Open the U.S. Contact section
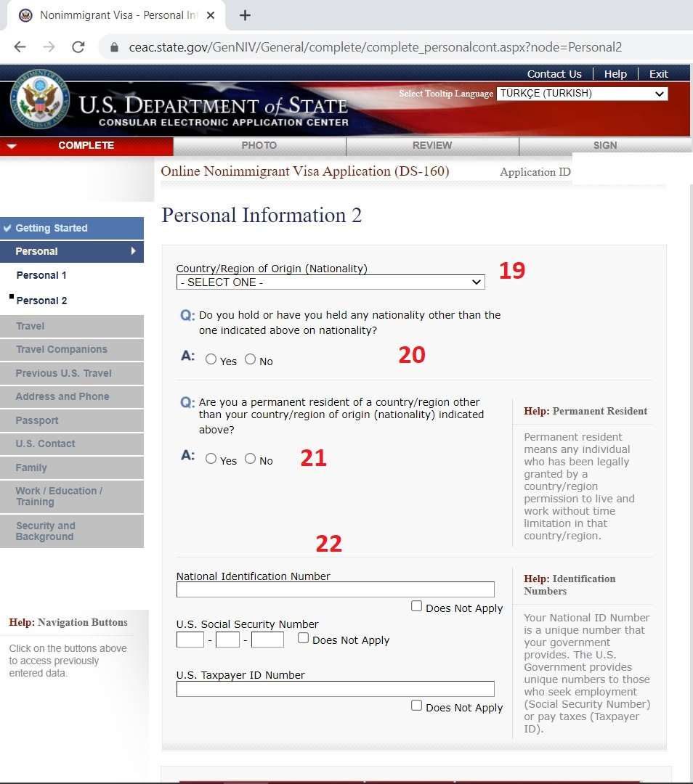The width and height of the screenshot is (693, 784). (72, 444)
